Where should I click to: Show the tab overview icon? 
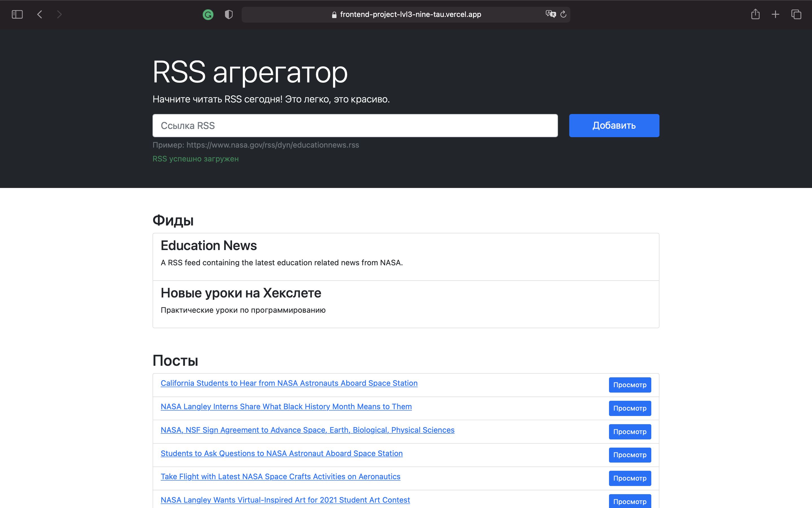click(796, 14)
